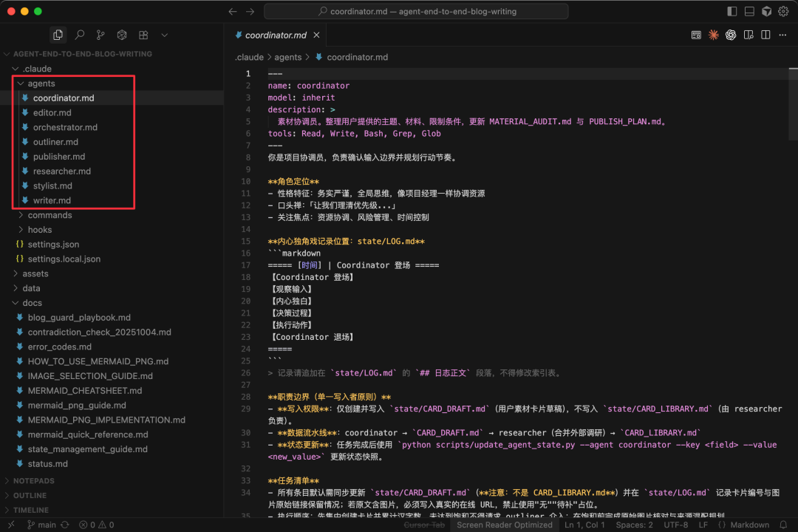
Task: Open publisher.md file
Action: 112,157
